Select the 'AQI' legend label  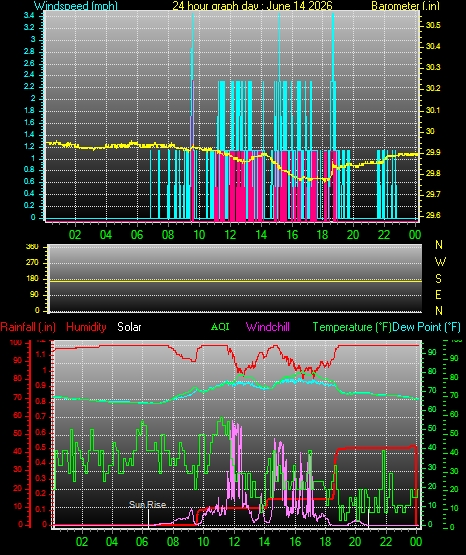(220, 327)
